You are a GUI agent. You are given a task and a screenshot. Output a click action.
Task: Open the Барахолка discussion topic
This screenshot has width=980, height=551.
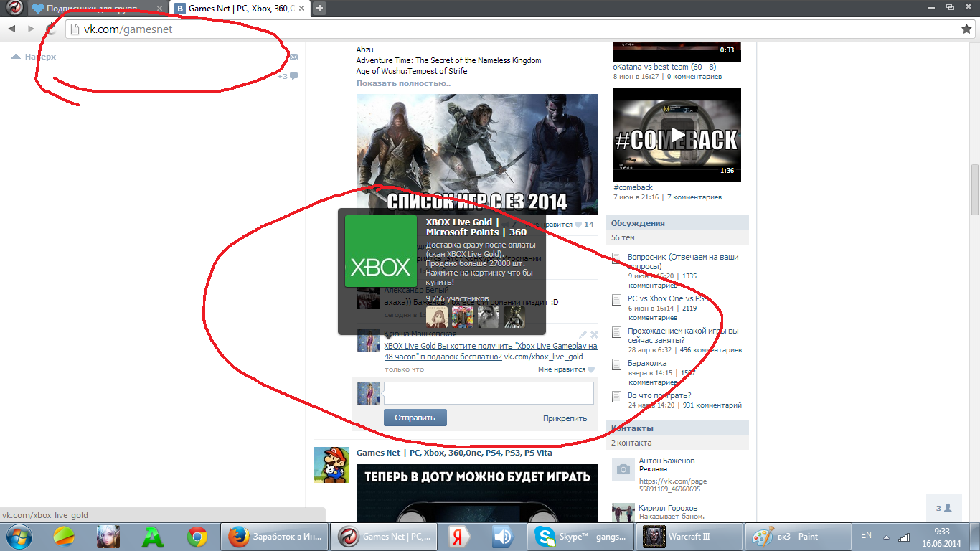tap(647, 363)
